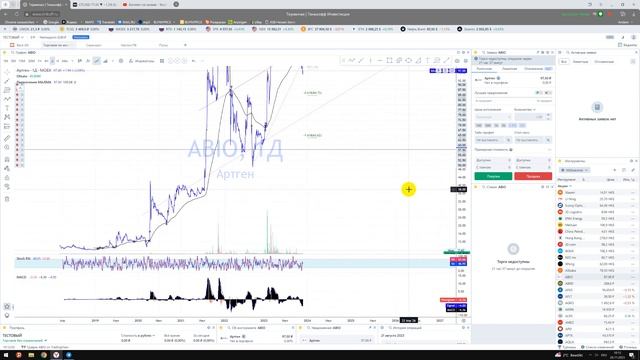This screenshot has height=360, width=640.
Task: Toggle the magnet snap mode icon
Action: (7, 159)
